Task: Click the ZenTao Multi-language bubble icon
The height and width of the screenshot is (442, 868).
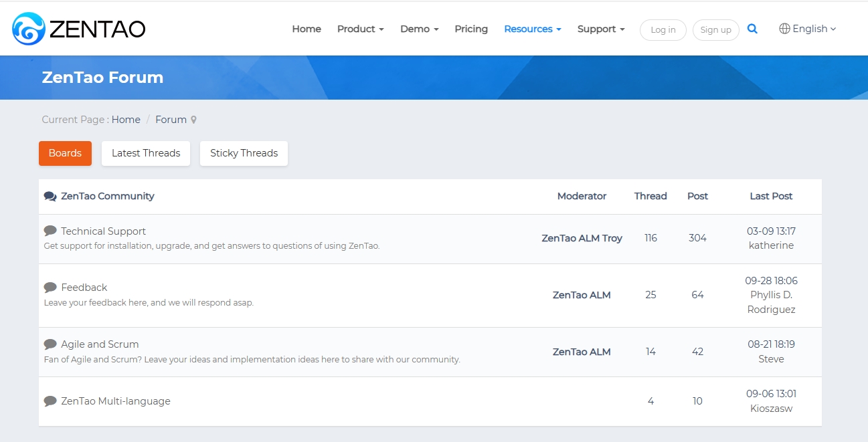Action: pyautogui.click(x=50, y=401)
